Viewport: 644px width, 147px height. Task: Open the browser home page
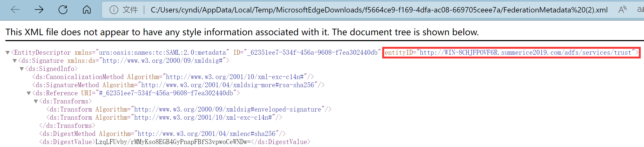coord(87,10)
